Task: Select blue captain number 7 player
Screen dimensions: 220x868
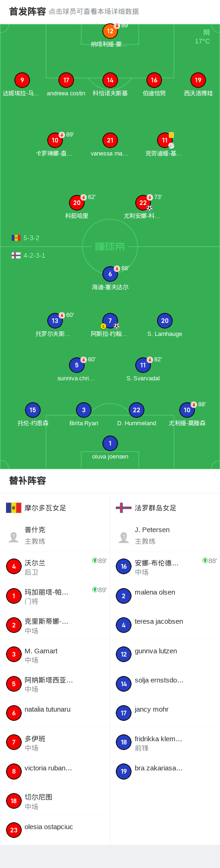Action: [110, 321]
